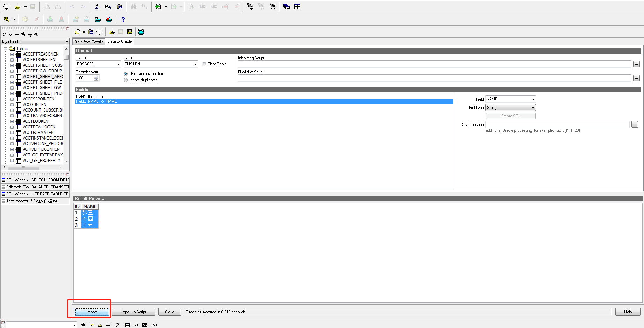Click the Recompile invalid objects database icon
The width and height of the screenshot is (644, 328).
tap(109, 19)
